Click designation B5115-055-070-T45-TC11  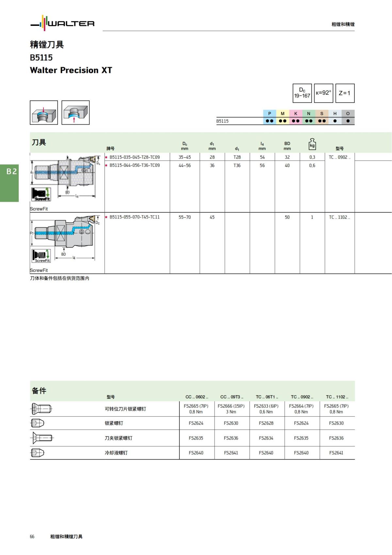click(x=135, y=217)
